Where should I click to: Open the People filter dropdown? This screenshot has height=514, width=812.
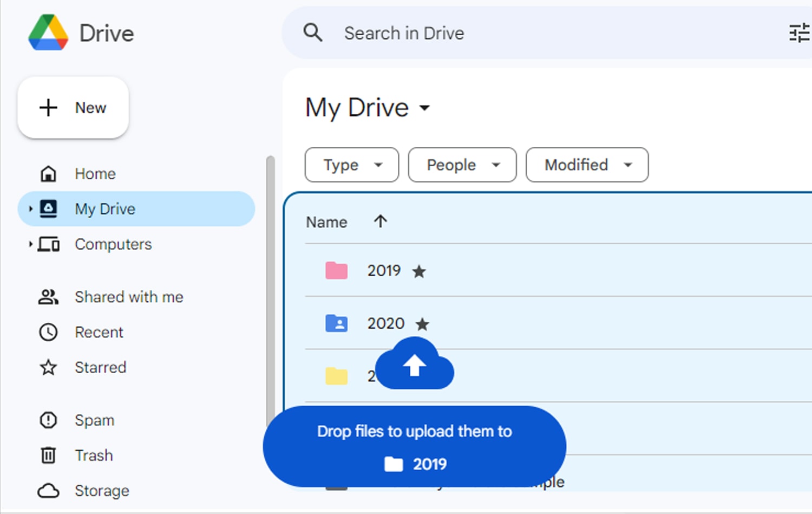click(x=462, y=165)
